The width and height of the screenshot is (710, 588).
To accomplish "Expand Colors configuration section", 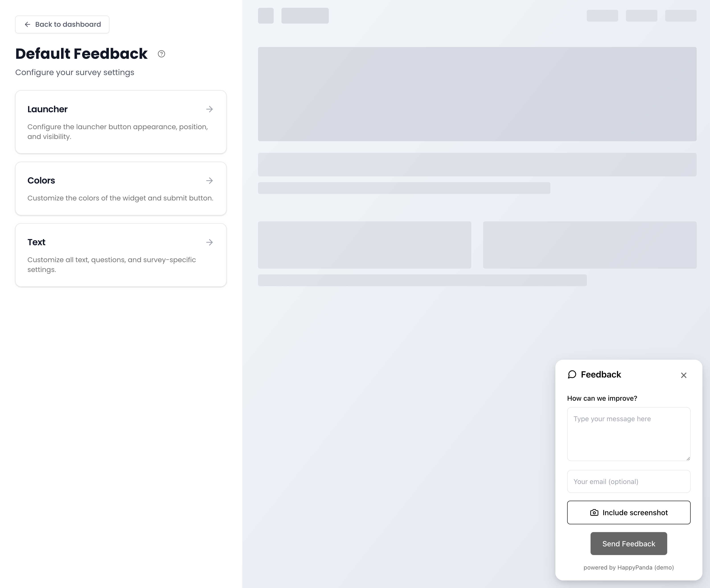I will (x=121, y=188).
